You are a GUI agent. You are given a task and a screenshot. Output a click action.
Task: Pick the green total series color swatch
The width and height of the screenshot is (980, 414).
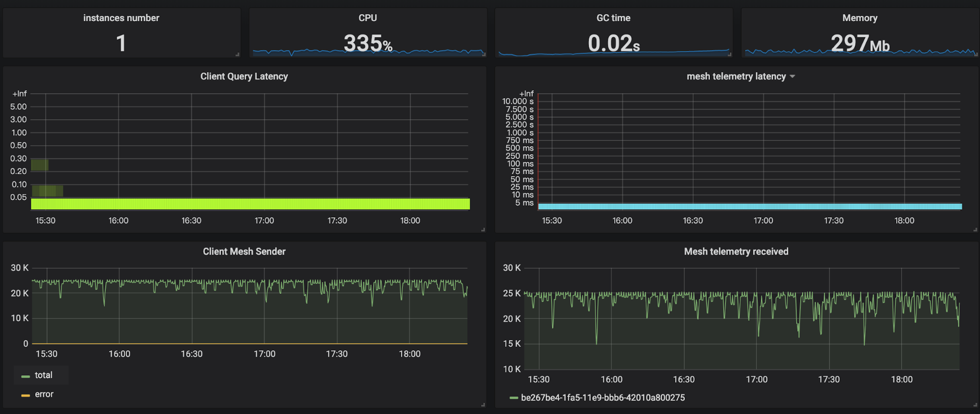tap(25, 376)
